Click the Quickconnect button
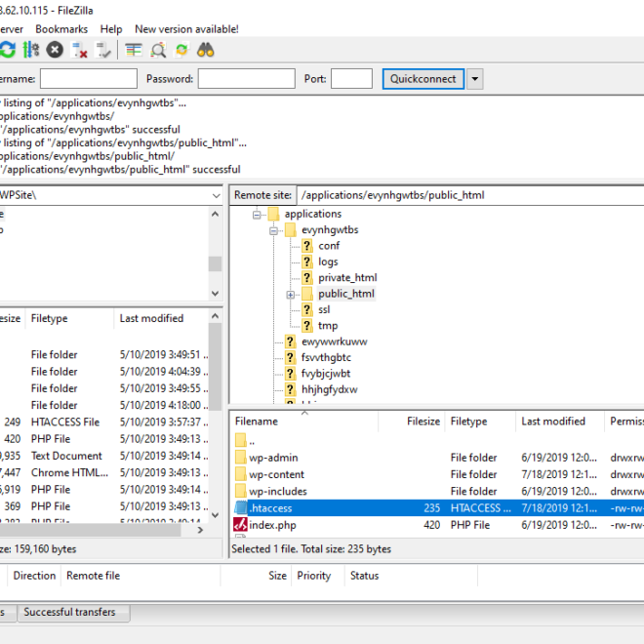Image resolution: width=644 pixels, height=644 pixels. coord(423,79)
